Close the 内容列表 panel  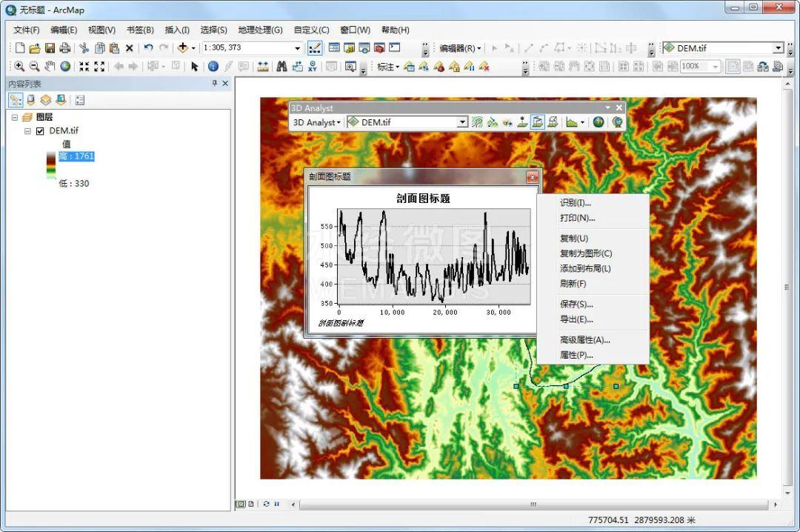pos(225,83)
